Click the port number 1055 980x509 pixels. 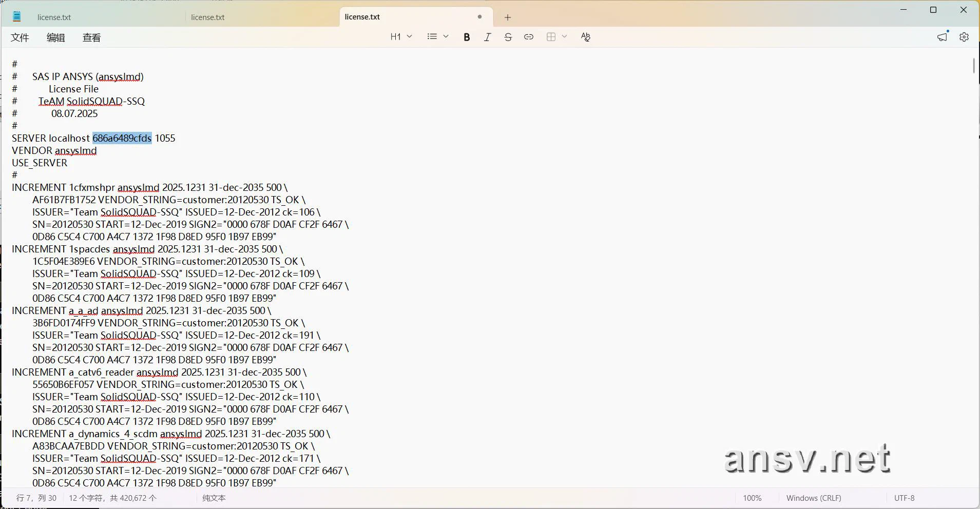[x=165, y=138]
